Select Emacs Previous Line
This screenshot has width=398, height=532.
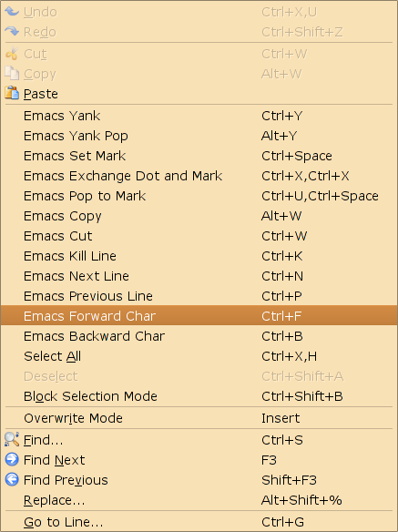click(x=199, y=296)
